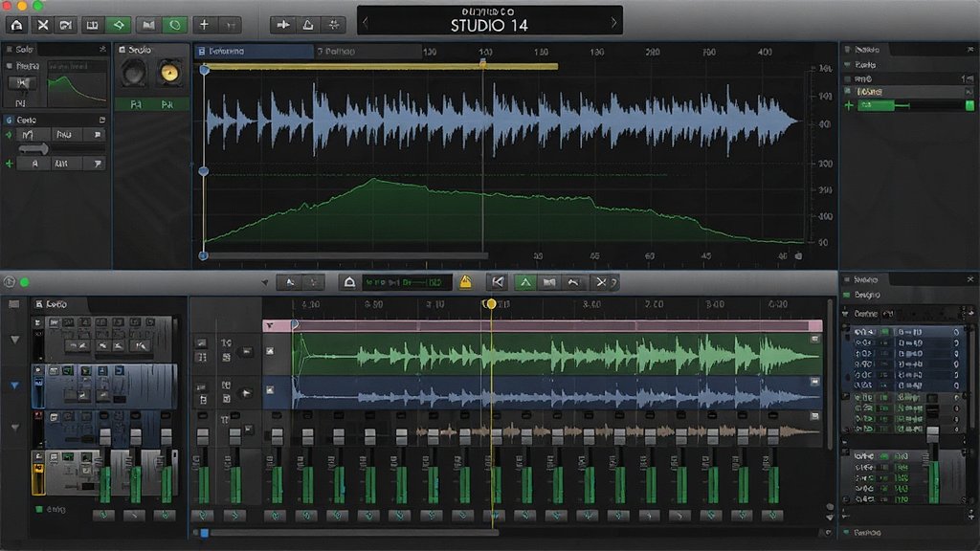This screenshot has height=551, width=980.
Task: Click the pointer tool icon in lower toolbar
Action: (290, 282)
